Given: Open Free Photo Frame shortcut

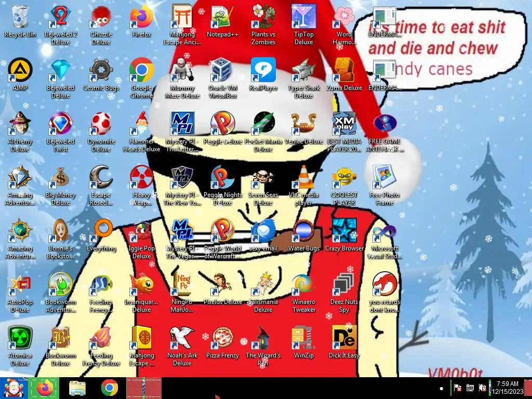Looking at the screenshot, I should [x=385, y=186].
